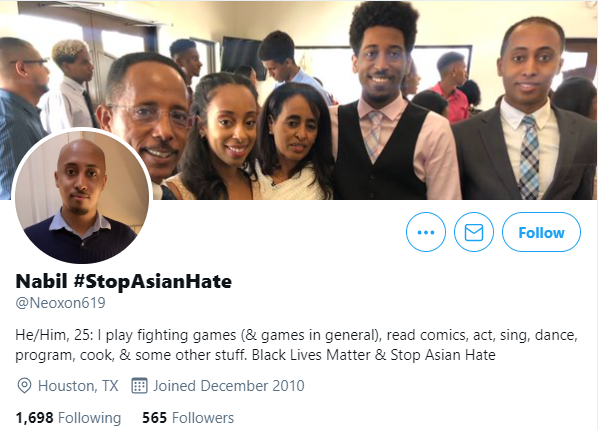
Task: Click the bio text starting with He/Him
Action: pyautogui.click(x=297, y=345)
